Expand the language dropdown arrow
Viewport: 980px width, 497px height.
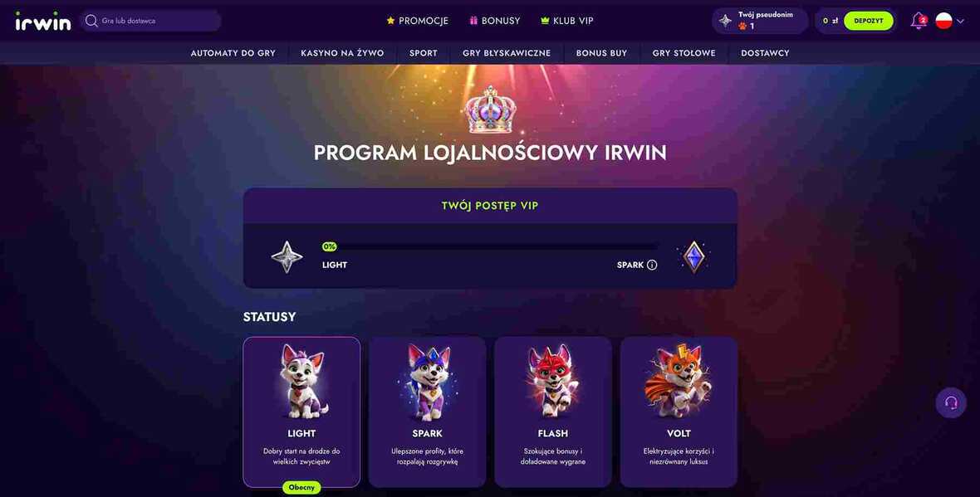[961, 22]
